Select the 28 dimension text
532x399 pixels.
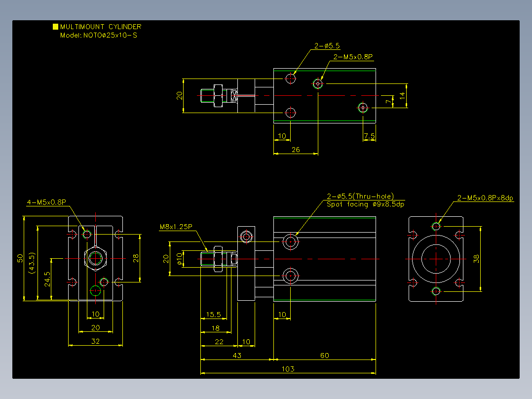click(136, 258)
